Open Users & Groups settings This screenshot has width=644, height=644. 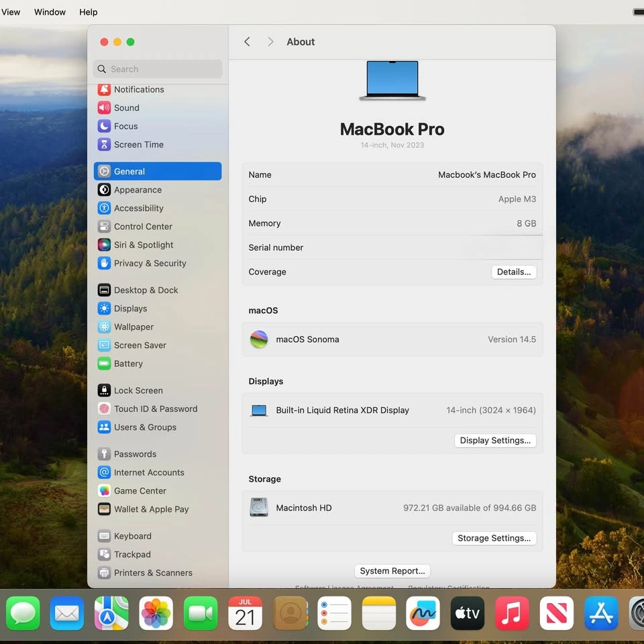click(x=157, y=427)
